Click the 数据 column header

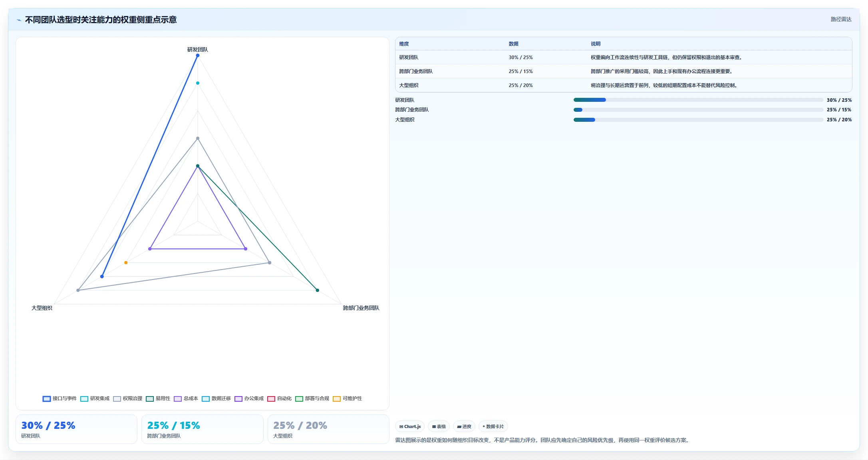(x=513, y=44)
